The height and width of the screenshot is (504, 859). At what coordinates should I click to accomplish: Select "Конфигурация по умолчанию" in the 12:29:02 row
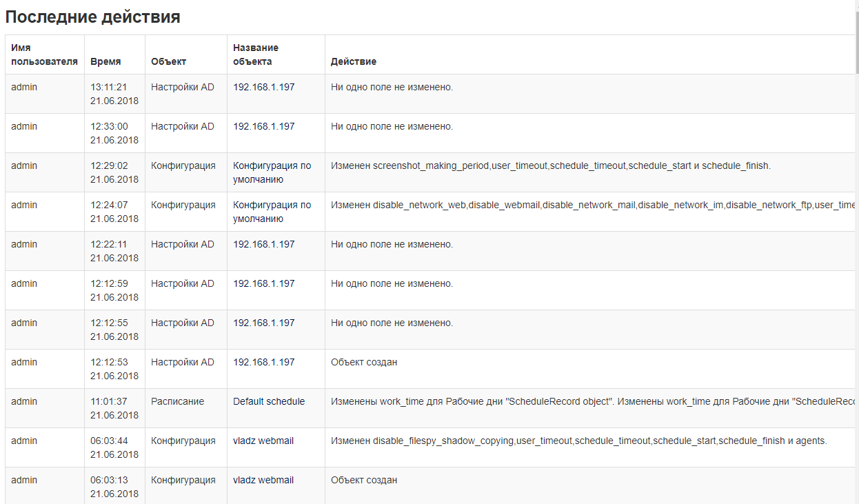pos(272,172)
